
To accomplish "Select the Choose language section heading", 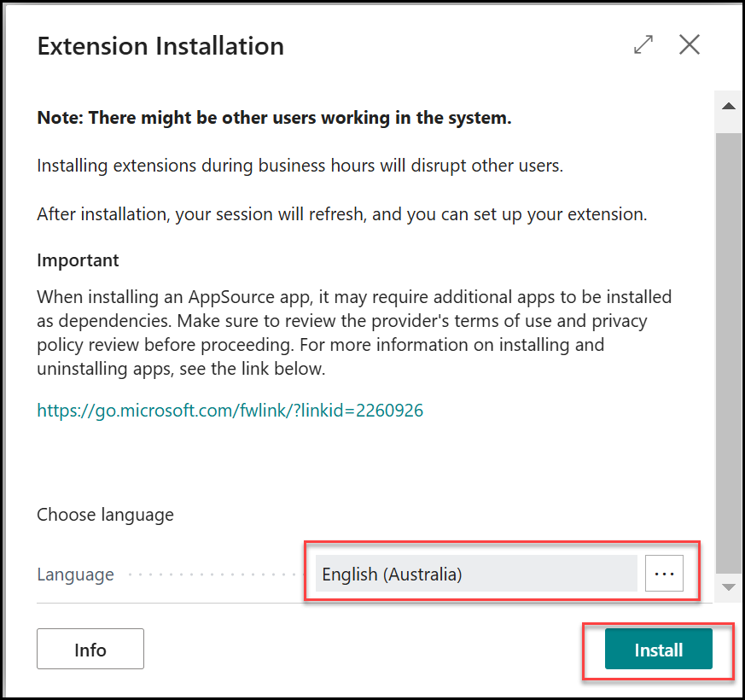I will [x=105, y=515].
